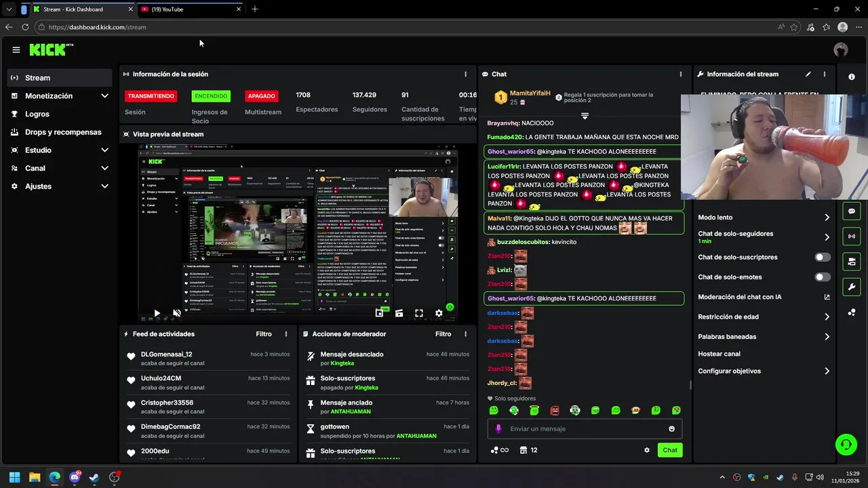
Task: Open the Información de la sesión options menu
Action: (x=465, y=74)
